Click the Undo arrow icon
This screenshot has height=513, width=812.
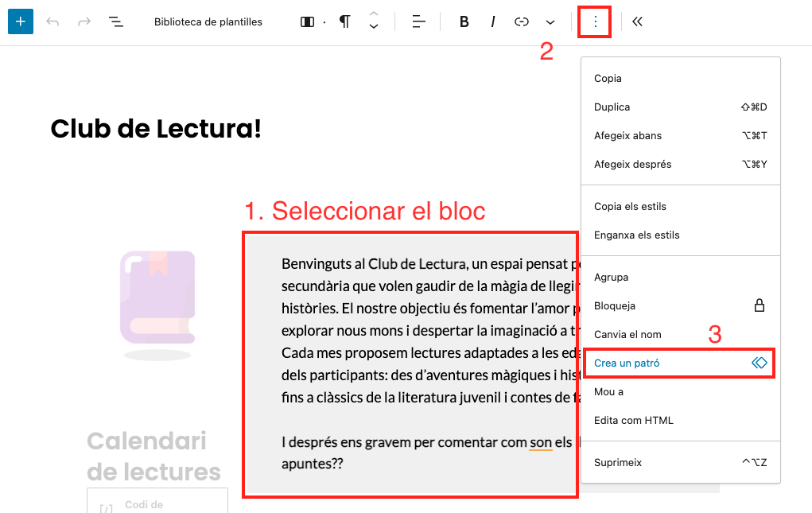click(x=53, y=21)
